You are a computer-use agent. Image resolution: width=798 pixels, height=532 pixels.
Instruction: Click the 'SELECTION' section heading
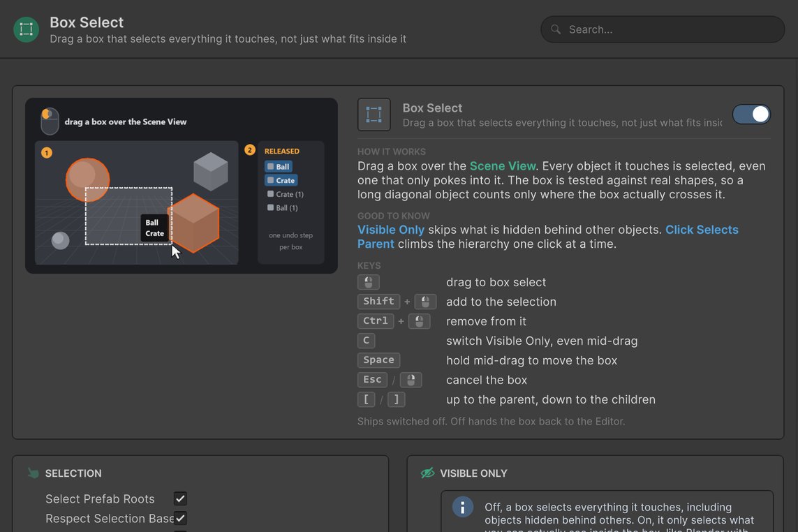click(x=73, y=473)
